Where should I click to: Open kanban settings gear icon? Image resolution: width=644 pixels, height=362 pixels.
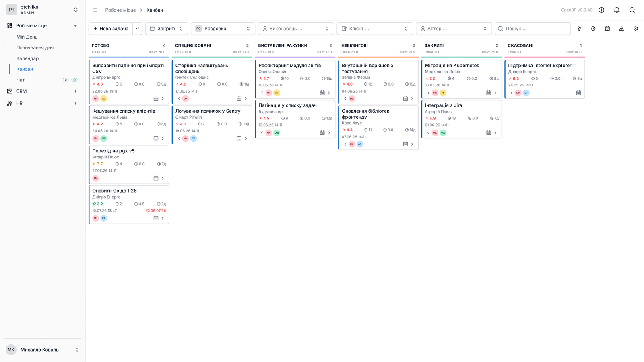636,29
